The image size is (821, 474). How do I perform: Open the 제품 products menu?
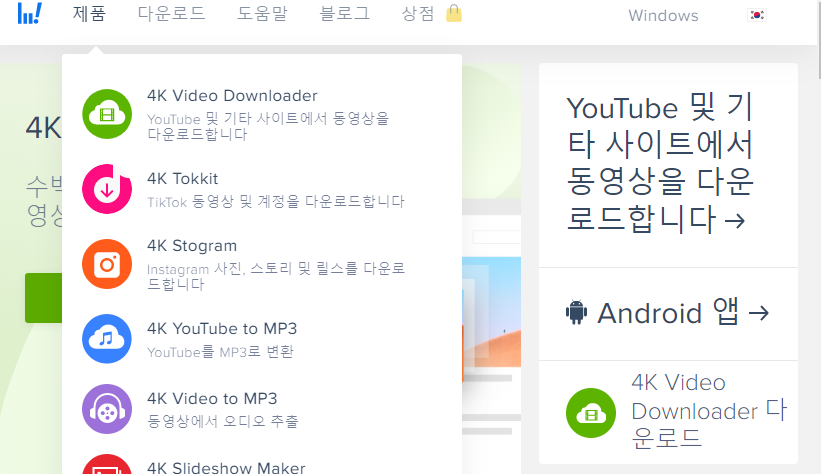[x=89, y=14]
